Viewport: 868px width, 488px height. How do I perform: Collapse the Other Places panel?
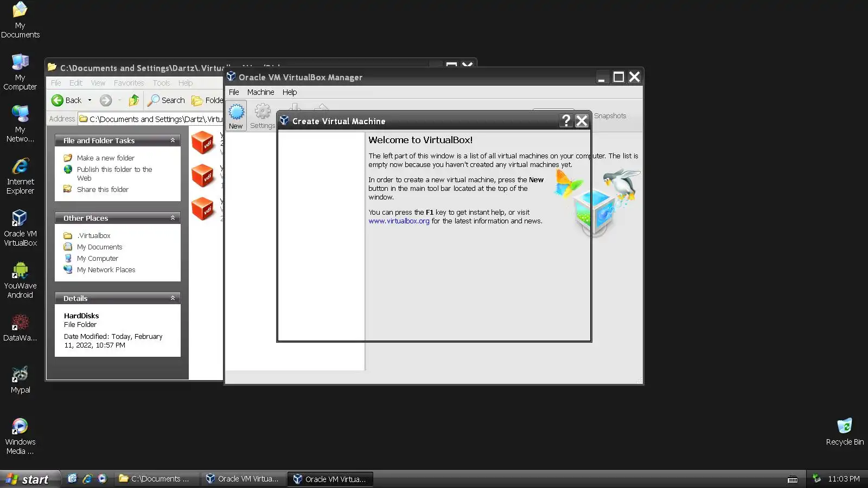click(x=173, y=218)
